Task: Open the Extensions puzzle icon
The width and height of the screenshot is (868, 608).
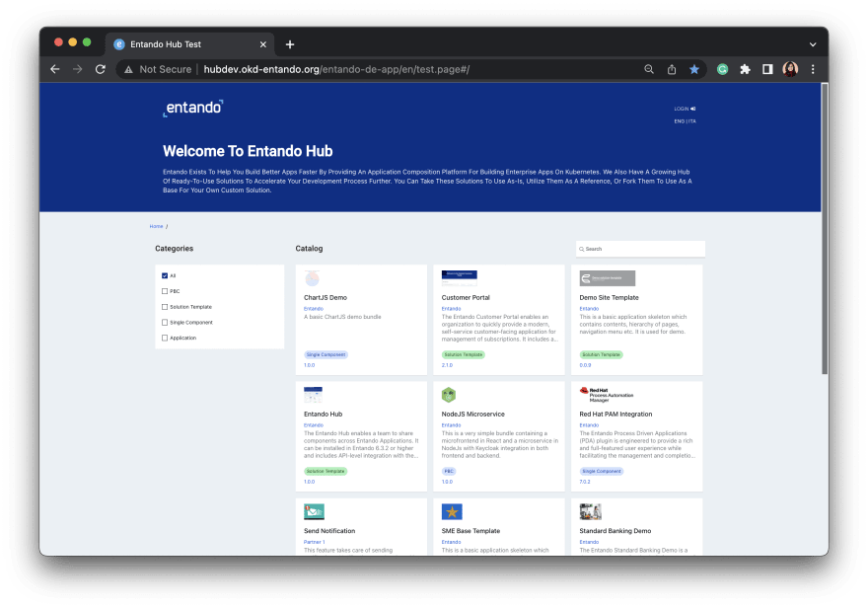Action: [745, 69]
